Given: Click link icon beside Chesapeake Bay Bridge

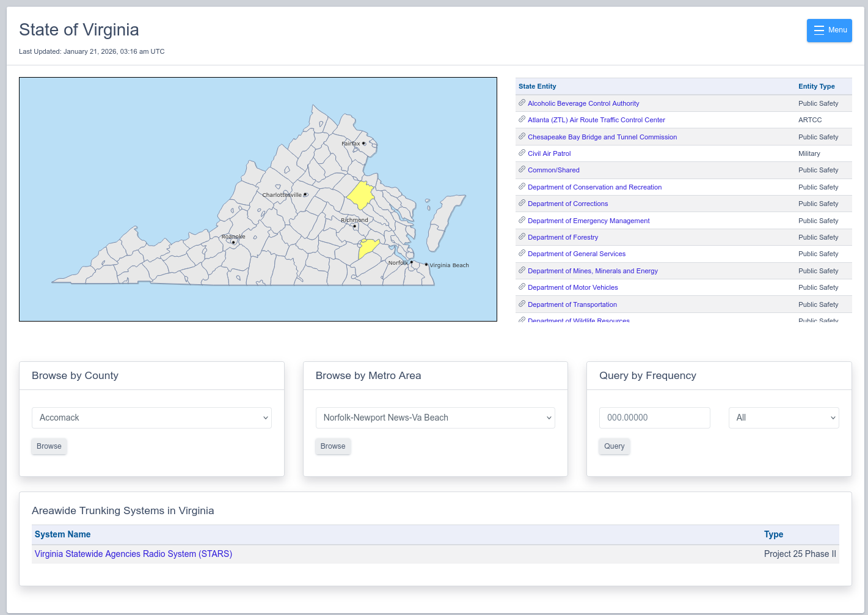Looking at the screenshot, I should click(522, 136).
